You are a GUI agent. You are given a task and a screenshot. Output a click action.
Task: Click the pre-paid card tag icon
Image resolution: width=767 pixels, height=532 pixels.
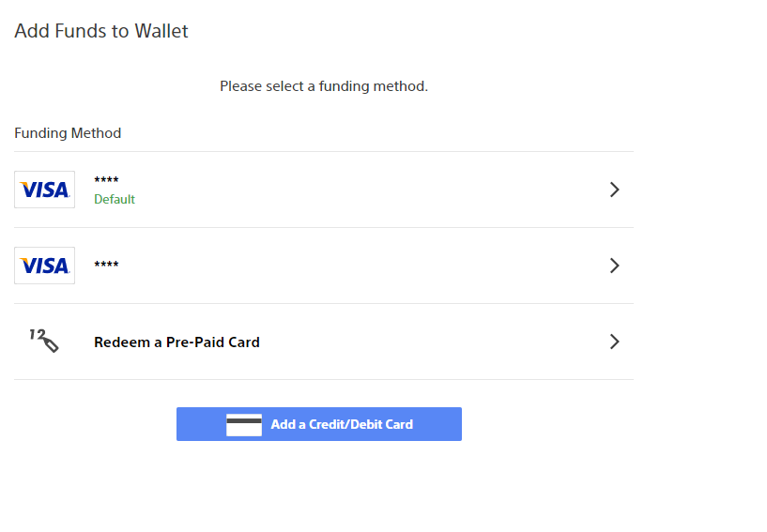click(45, 342)
